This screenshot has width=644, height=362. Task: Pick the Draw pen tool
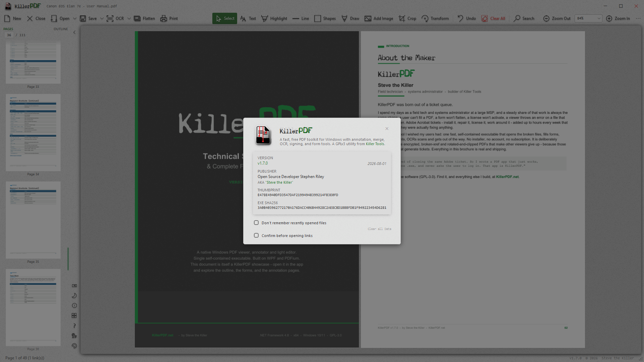(x=350, y=18)
